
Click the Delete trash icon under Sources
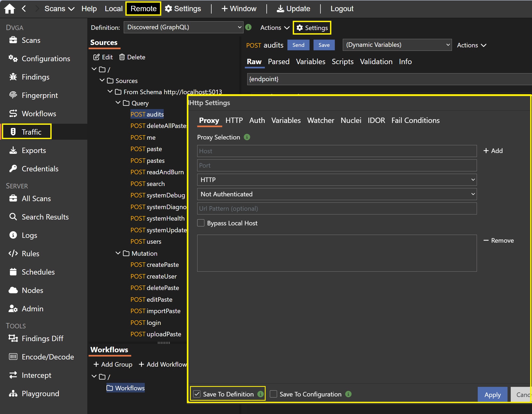(122, 57)
